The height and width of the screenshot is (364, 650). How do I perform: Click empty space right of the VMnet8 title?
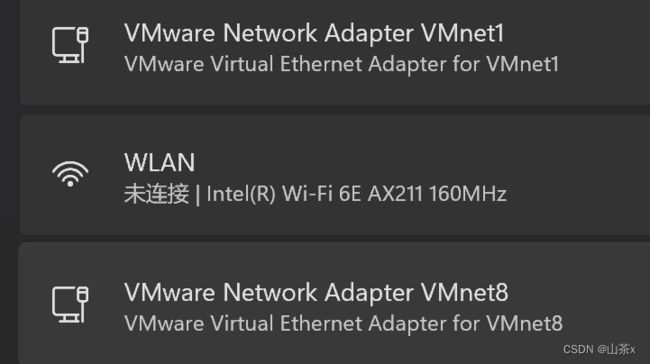pyautogui.click(x=580, y=292)
